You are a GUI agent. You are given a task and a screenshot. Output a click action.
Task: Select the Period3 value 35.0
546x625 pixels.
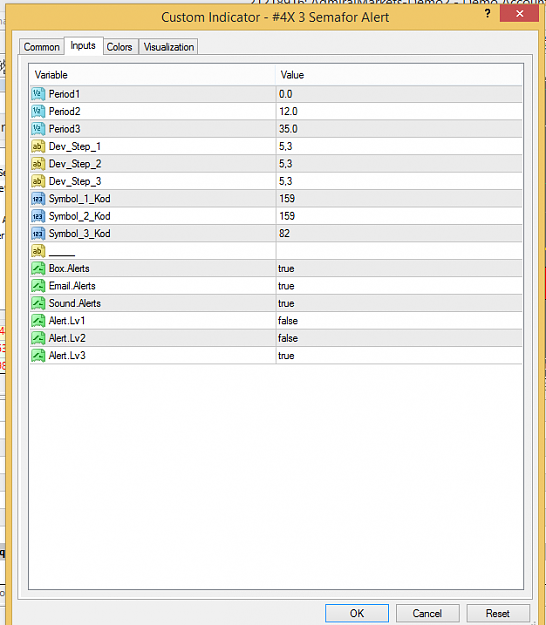[x=288, y=129]
